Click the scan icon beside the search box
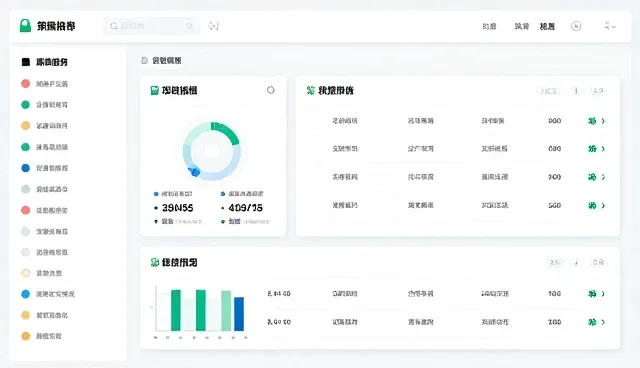 [x=213, y=26]
